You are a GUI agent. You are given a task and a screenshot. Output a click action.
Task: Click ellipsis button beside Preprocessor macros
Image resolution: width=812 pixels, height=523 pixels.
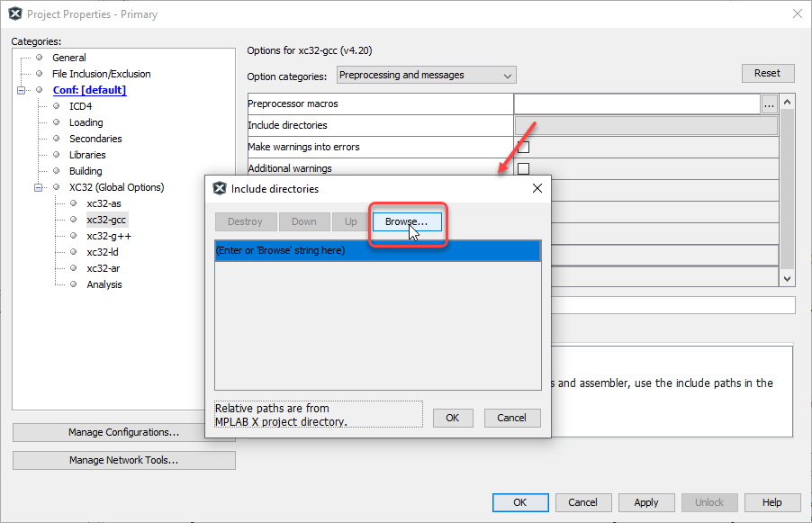(x=769, y=104)
